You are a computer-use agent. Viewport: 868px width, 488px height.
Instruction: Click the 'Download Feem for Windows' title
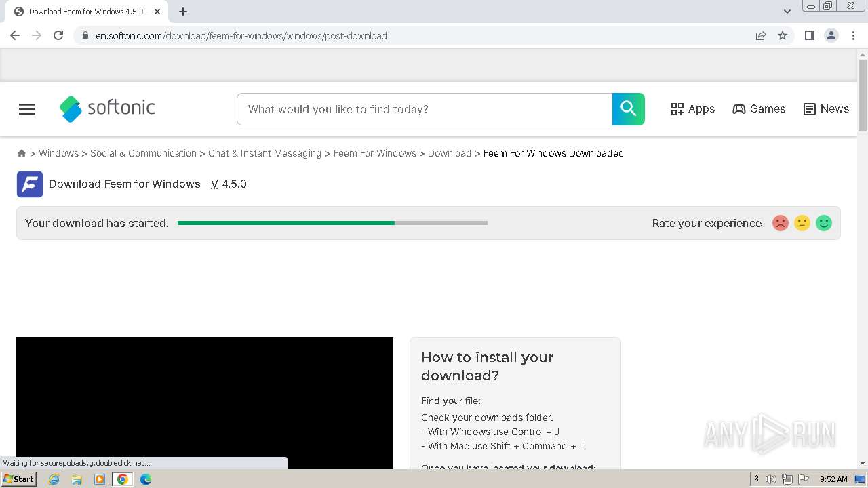125,184
